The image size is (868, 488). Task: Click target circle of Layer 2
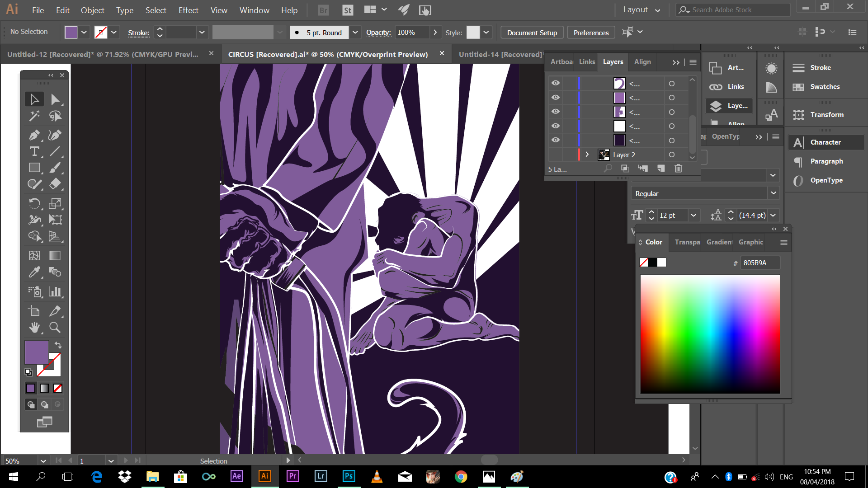[672, 155]
